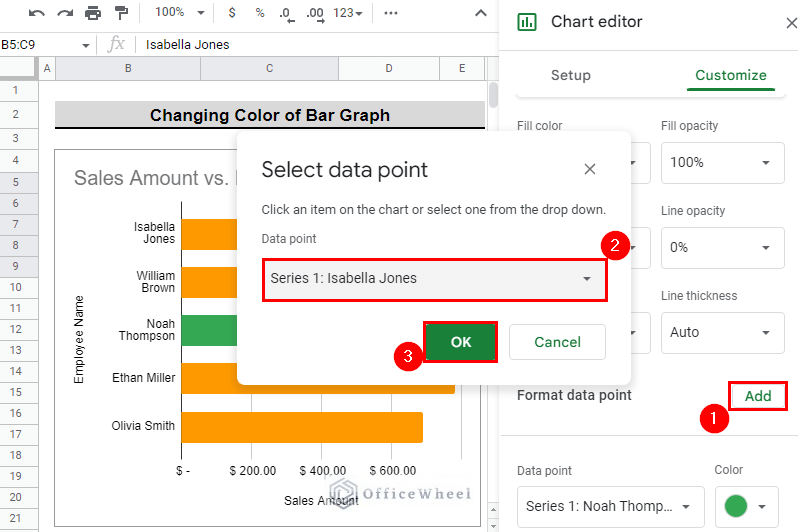Click the Redo icon

[x=65, y=13]
